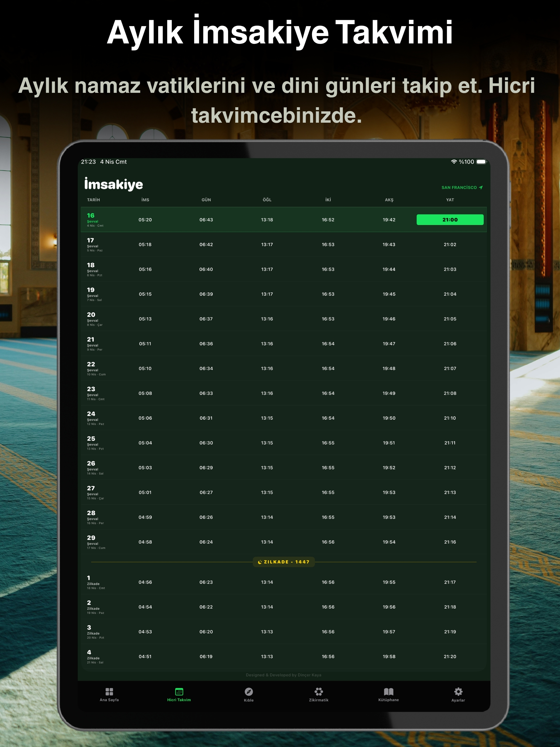This screenshot has height=747, width=560.
Task: Click evening time 19:51
Action: (x=389, y=443)
